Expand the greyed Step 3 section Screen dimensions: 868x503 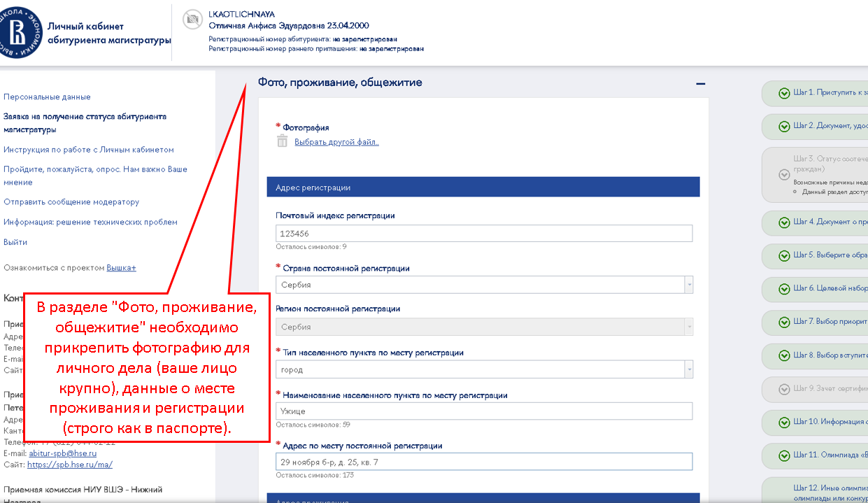[784, 175]
